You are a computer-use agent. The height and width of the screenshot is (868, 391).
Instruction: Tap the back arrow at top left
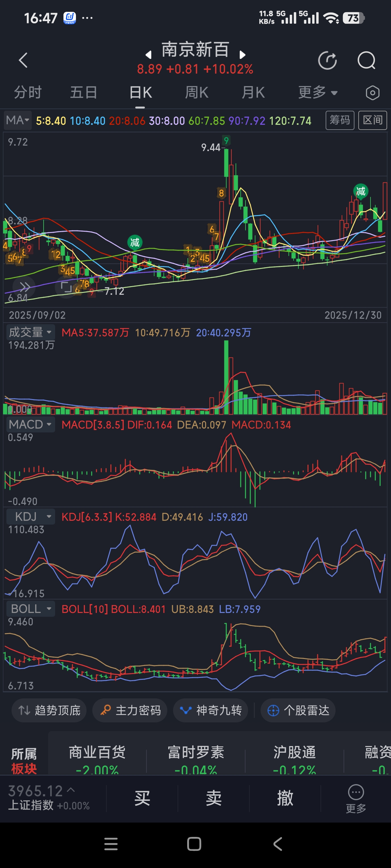(x=23, y=60)
